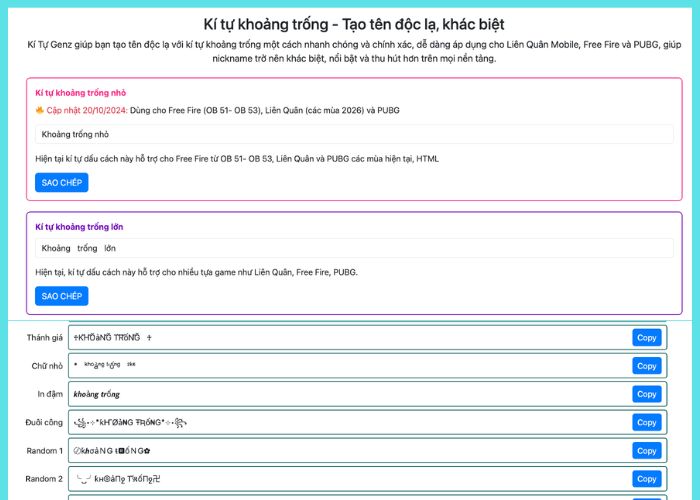The width and height of the screenshot is (700, 500).
Task: Click the note starting Hiện tại kí tự dấu cách này
Action: pyautogui.click(x=237, y=158)
